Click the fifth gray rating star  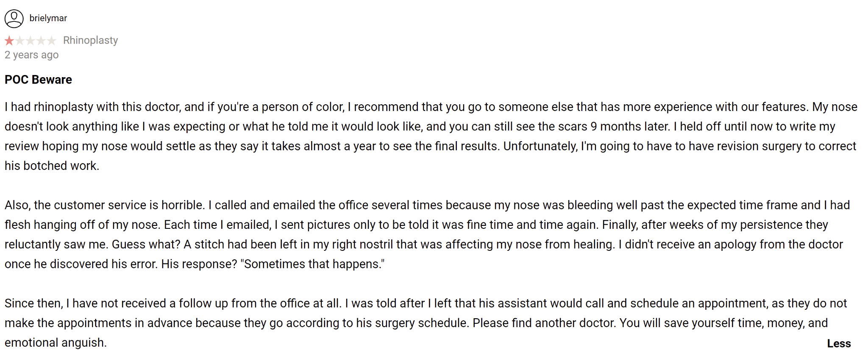tap(51, 41)
